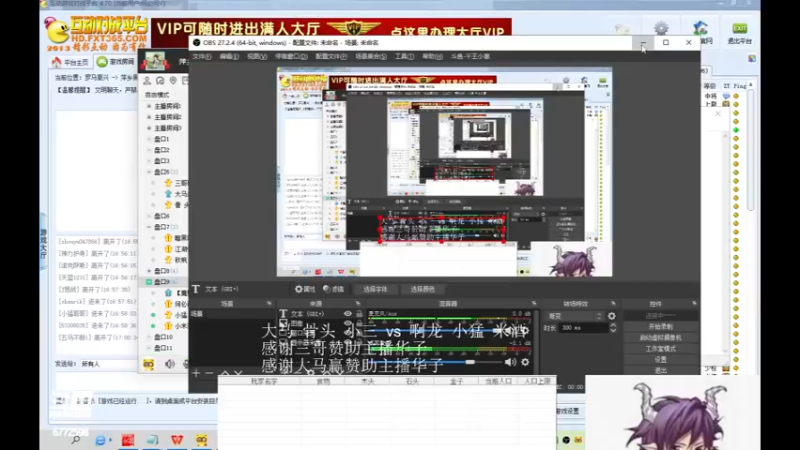Move scene down with down arrow
Viewport: 800px width, 450px height.
pyautogui.click(x=238, y=373)
